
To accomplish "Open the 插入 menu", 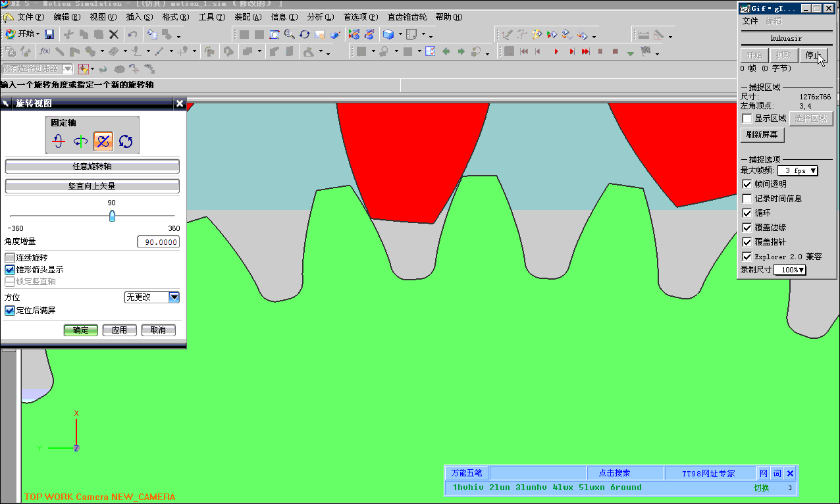I will (x=139, y=17).
